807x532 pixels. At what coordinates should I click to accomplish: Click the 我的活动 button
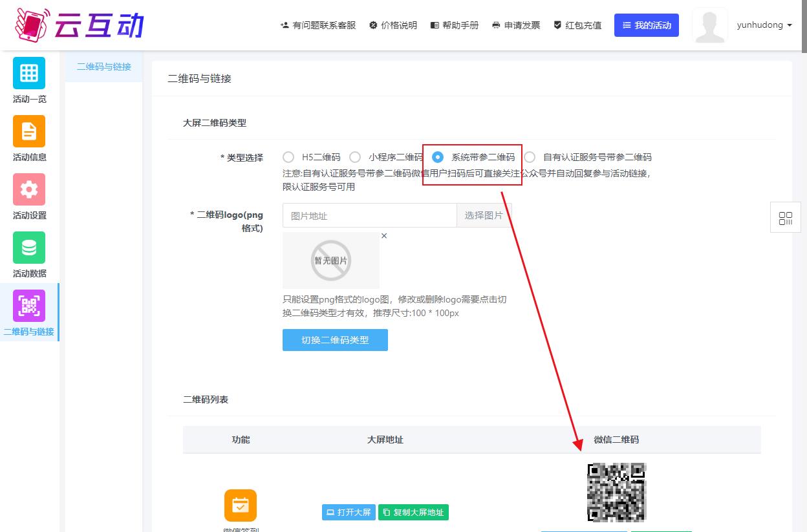point(647,25)
